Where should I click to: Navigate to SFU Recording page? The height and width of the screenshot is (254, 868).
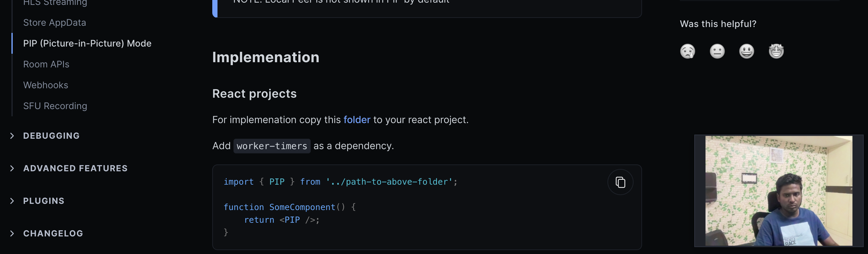click(x=55, y=106)
